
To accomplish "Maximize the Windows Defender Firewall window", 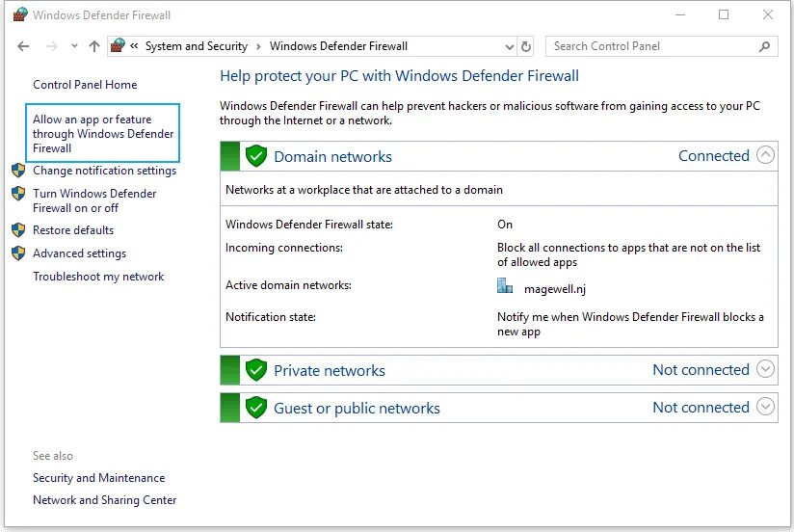I will pyautogui.click(x=724, y=14).
